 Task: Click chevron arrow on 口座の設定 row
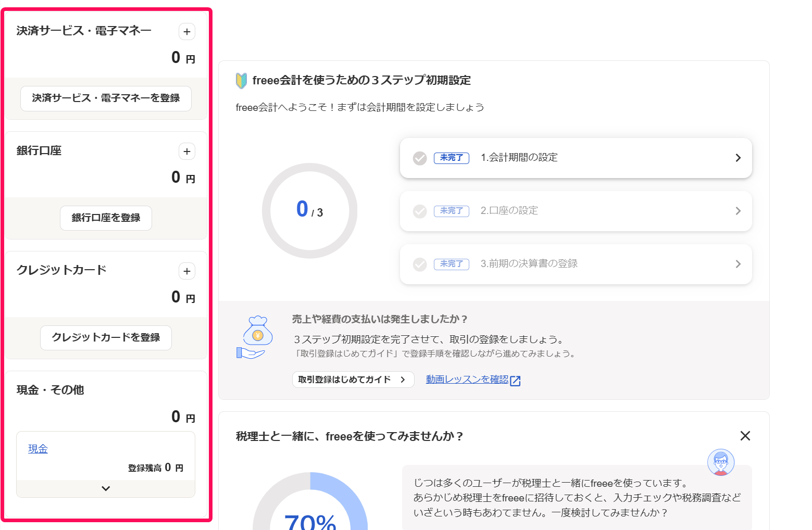pyautogui.click(x=738, y=211)
